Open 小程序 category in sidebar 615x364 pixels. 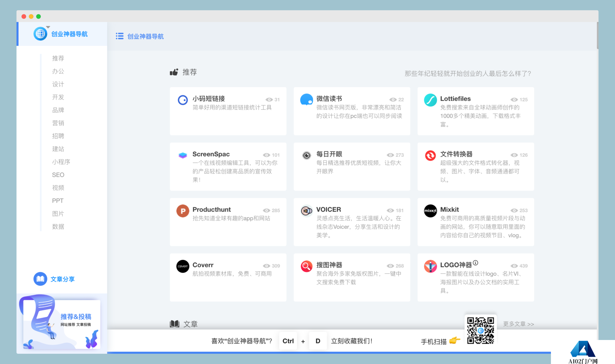(x=61, y=162)
